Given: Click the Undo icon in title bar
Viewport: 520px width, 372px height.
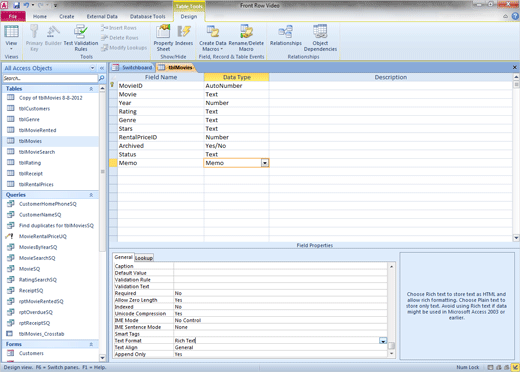Looking at the screenshot, I should (26, 5).
